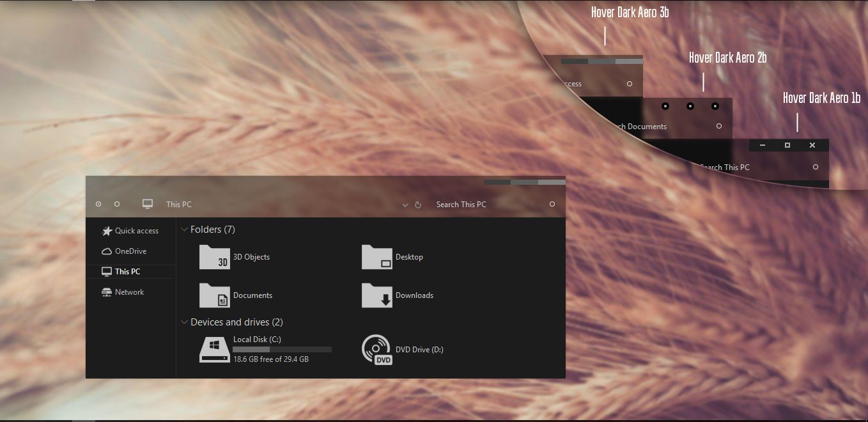
Task: Collapse the Folders (7) group
Action: tap(185, 230)
